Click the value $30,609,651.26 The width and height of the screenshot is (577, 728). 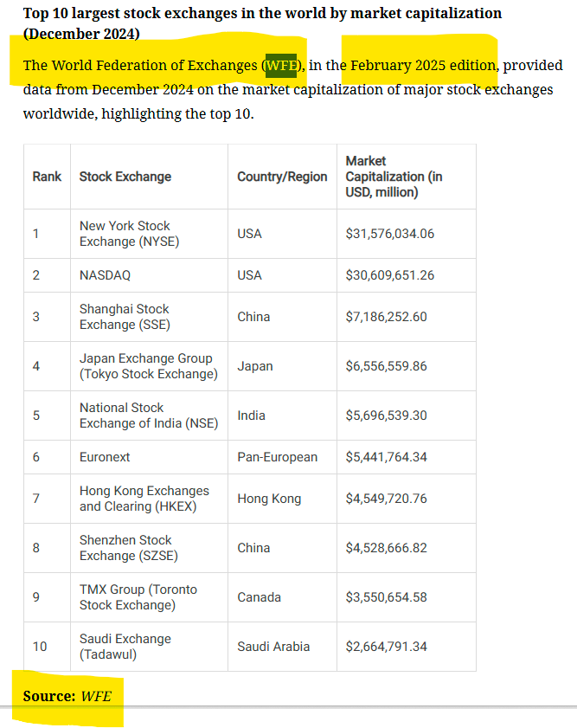pos(389,275)
